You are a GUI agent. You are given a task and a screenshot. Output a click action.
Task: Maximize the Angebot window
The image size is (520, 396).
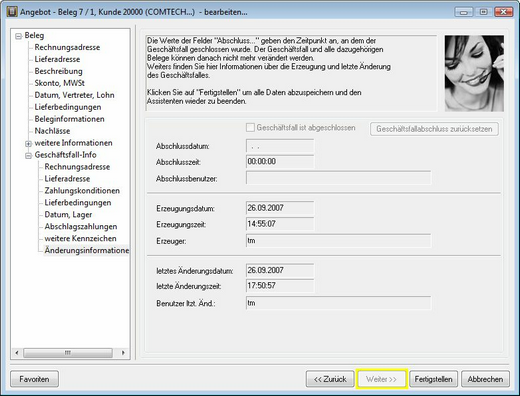pos(483,12)
